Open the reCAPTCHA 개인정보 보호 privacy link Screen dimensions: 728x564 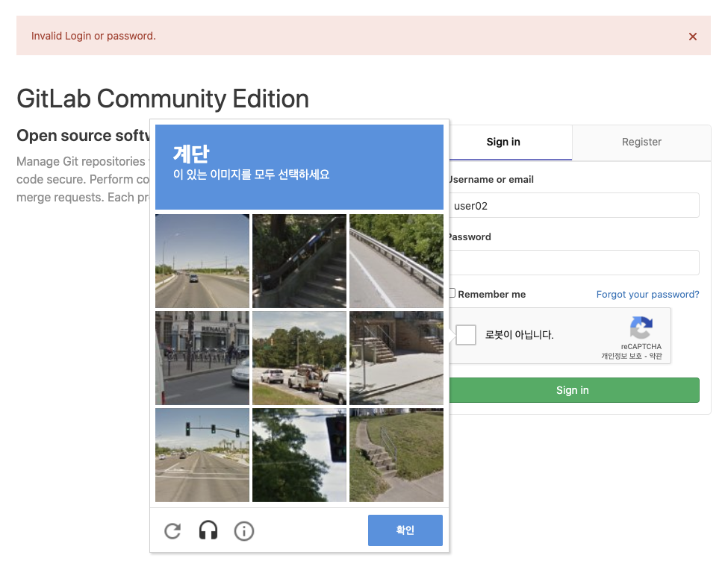[x=621, y=356]
